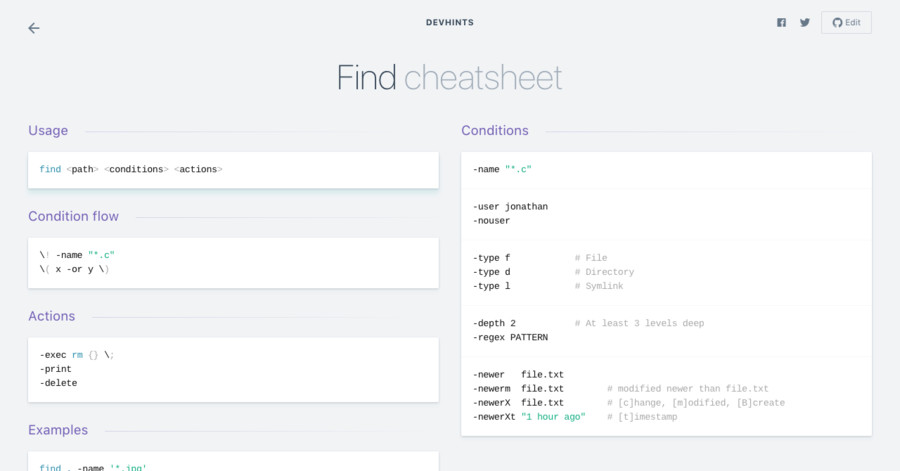Screen dimensions: 900x471
Task: Jump to the Usage section heading
Action: (48, 130)
